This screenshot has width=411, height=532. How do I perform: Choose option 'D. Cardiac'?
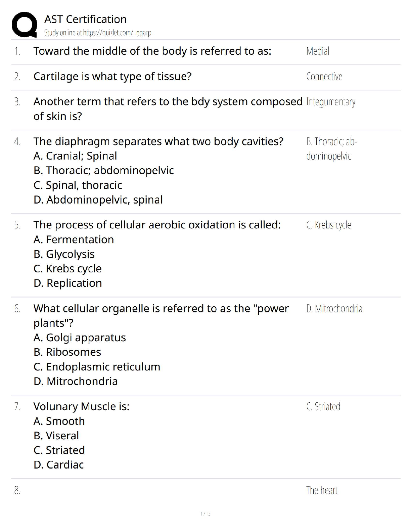point(59,465)
